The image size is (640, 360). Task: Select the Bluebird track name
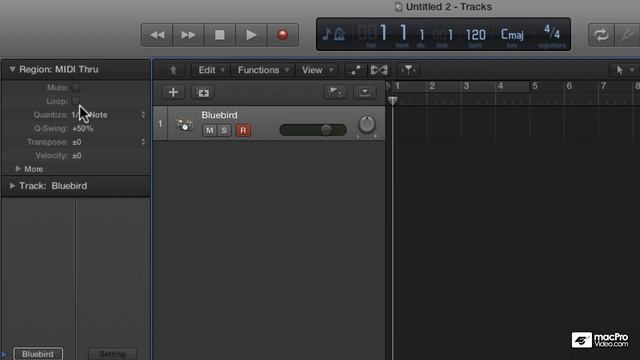(219, 115)
